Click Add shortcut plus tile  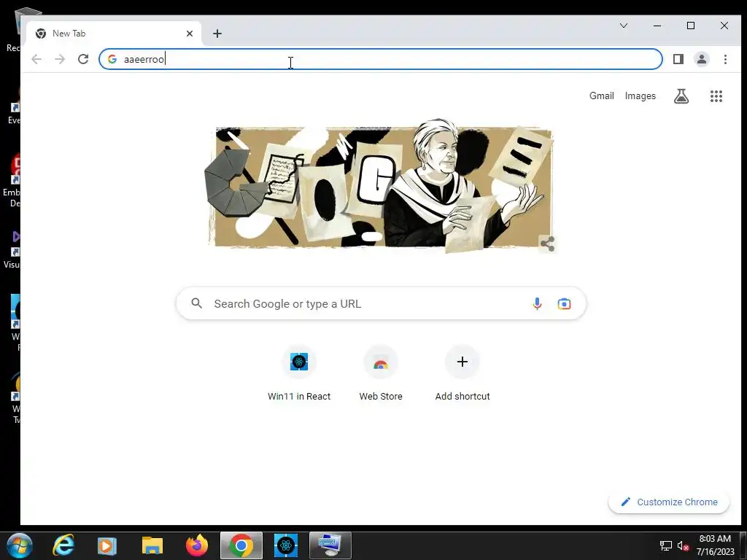[x=462, y=374]
